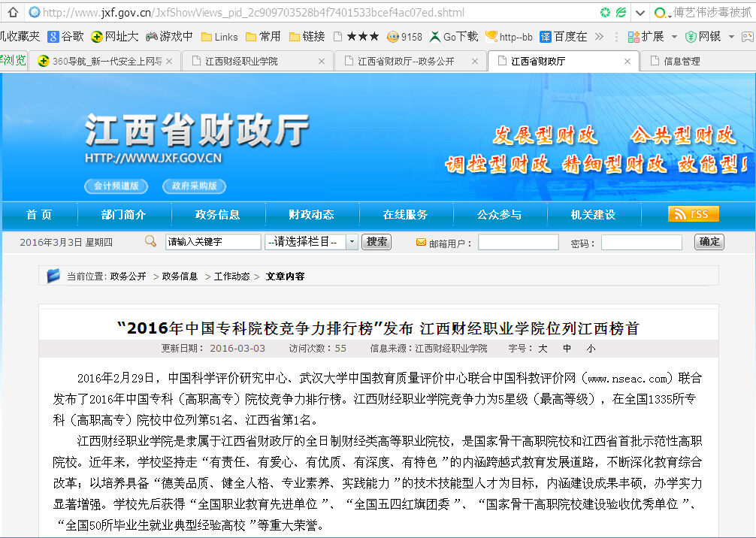Expand the 请选择栏目 dropdown
Screen dimensions: 756x538
tap(352, 242)
